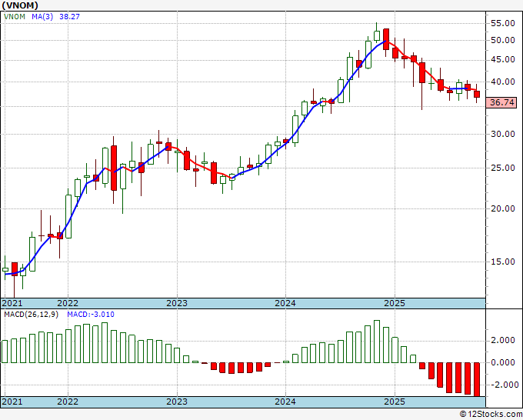Click the 25.00 price axis label
Image resolution: width=523 pixels, height=420 pixels.
pos(503,168)
